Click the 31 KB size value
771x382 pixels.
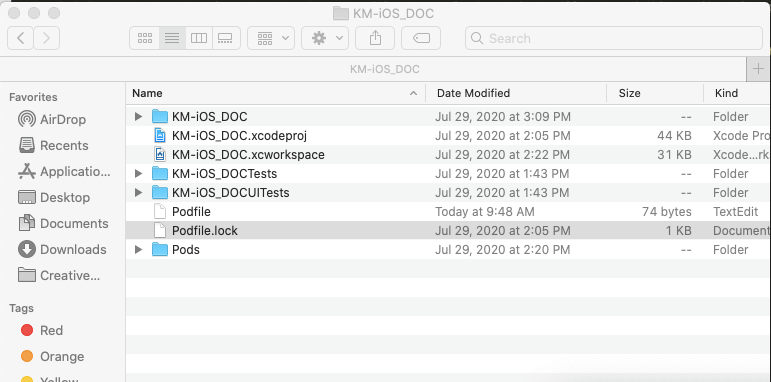pos(674,155)
